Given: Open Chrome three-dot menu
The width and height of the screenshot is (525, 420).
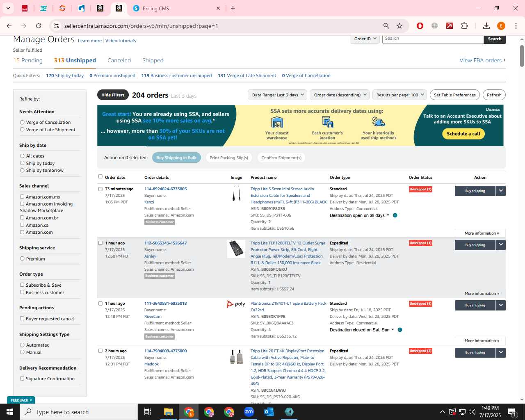Looking at the screenshot, I should pyautogui.click(x=516, y=26).
